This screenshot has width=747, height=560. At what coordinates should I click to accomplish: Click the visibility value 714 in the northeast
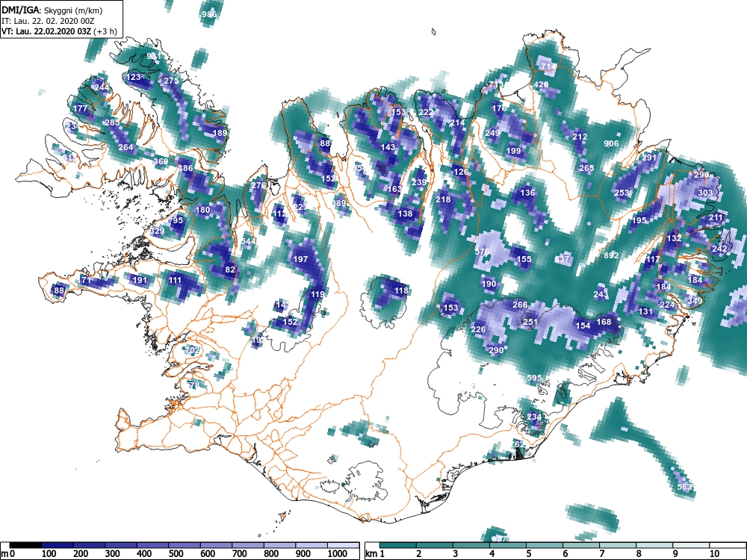pyautogui.click(x=548, y=66)
